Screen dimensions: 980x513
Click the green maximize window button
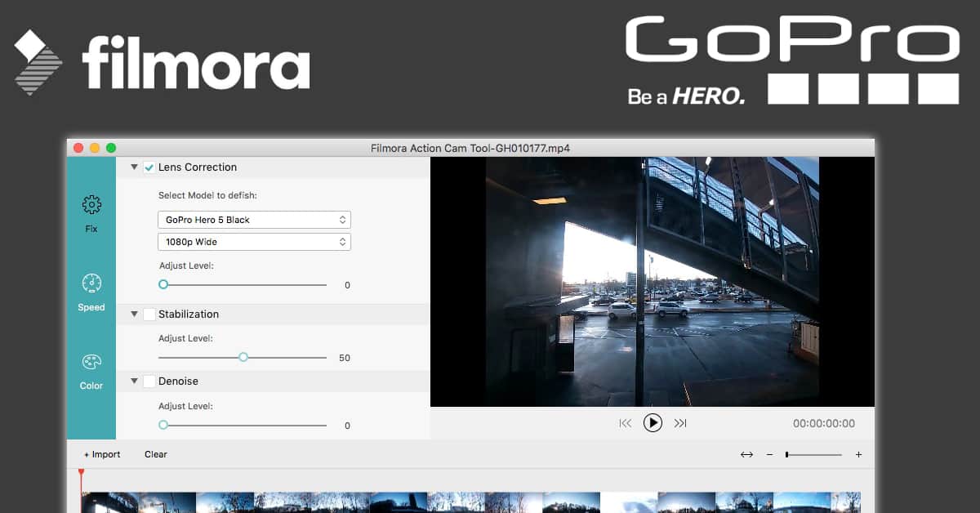point(111,148)
